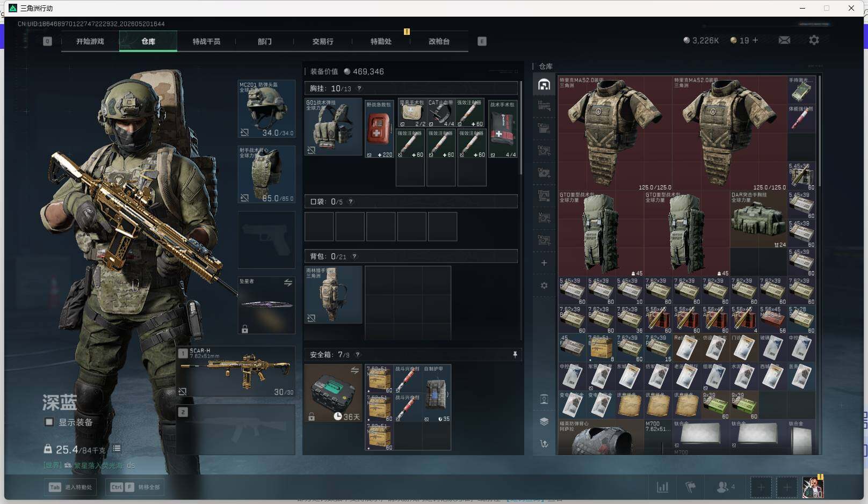This screenshot has height=504, width=868.
Task: Click the swap arrows on the safe box
Action: 355,370
